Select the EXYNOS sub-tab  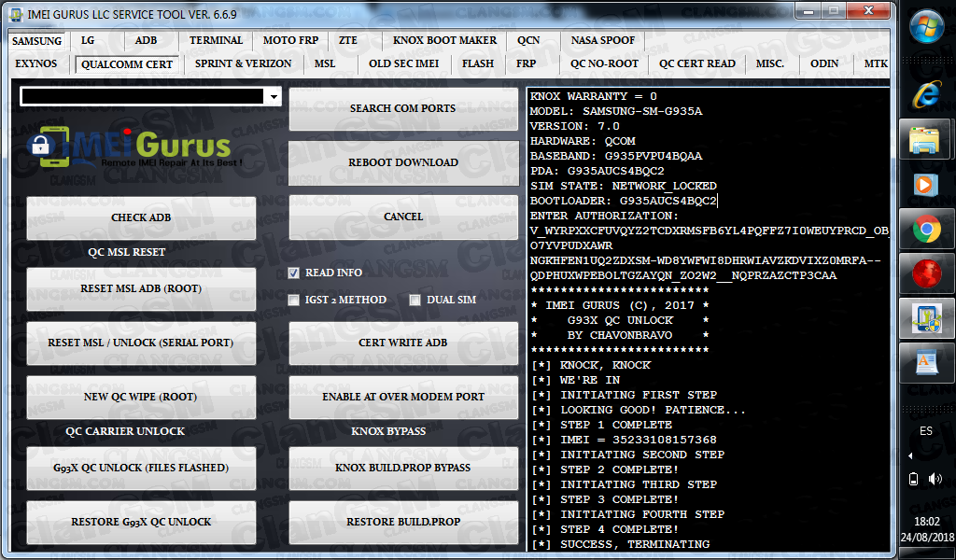pos(36,63)
